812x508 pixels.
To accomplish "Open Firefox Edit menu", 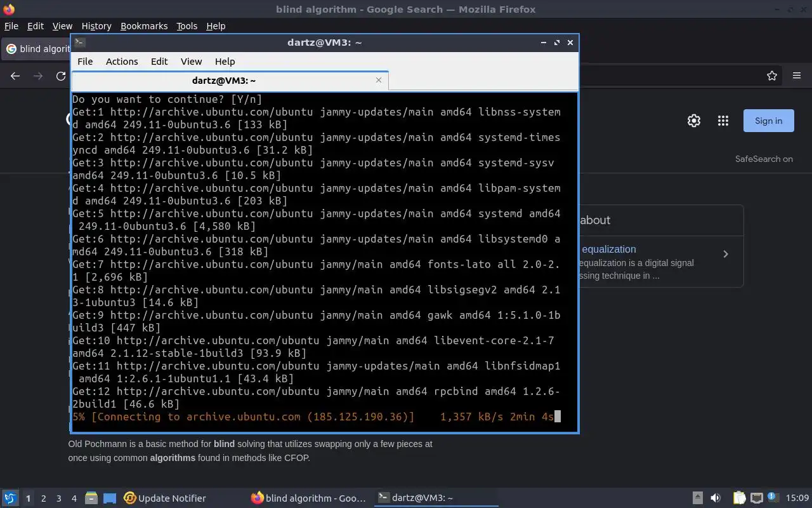I will (x=36, y=26).
